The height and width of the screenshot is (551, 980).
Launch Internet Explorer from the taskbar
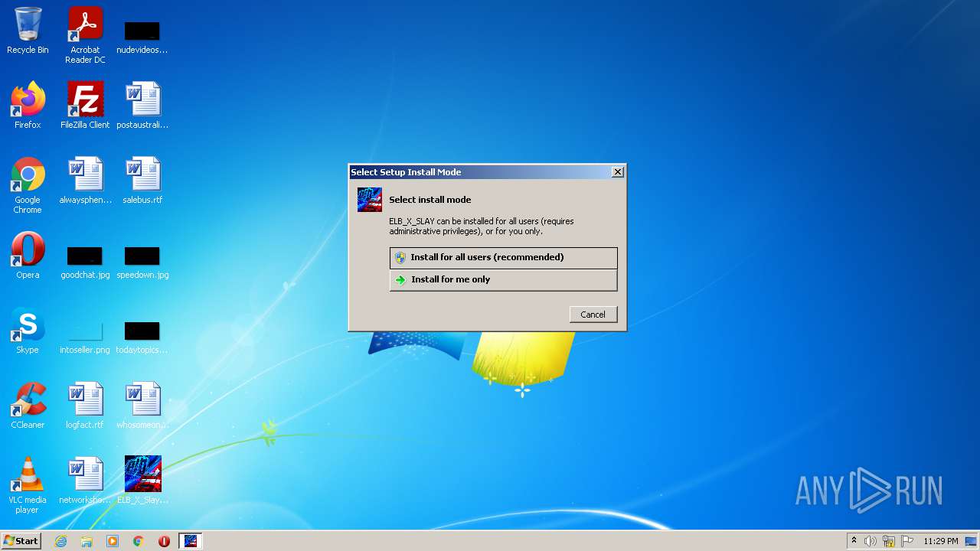pos(60,541)
